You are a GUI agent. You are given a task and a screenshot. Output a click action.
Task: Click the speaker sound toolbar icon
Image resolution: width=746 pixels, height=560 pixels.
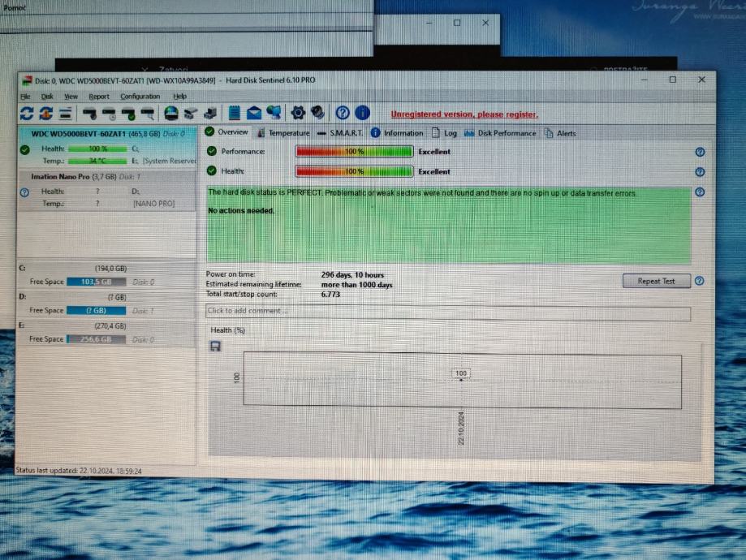tap(317, 113)
